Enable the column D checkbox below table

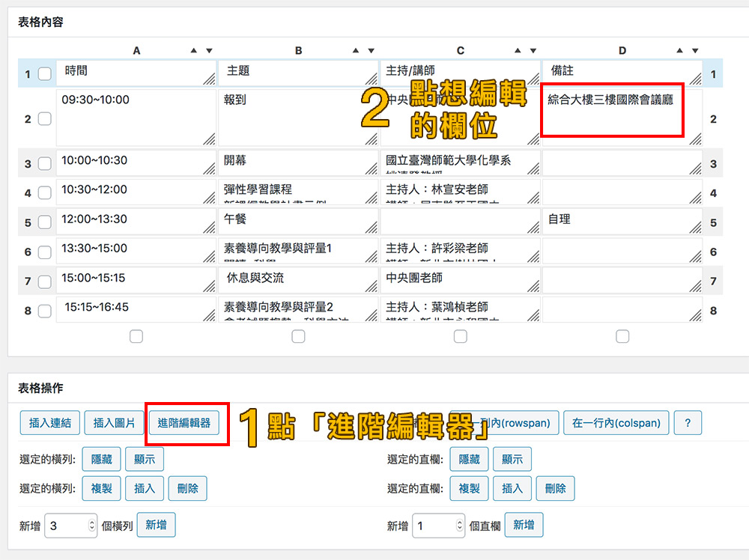tap(622, 337)
